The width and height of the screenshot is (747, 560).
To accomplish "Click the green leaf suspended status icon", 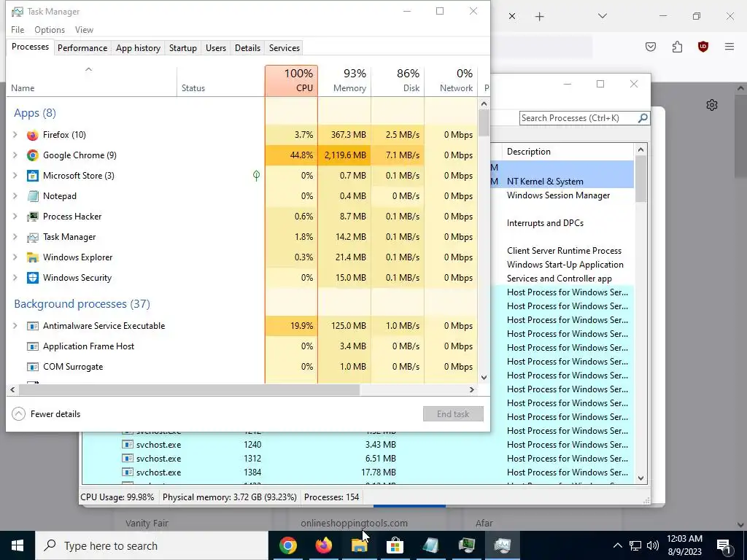I will (256, 176).
